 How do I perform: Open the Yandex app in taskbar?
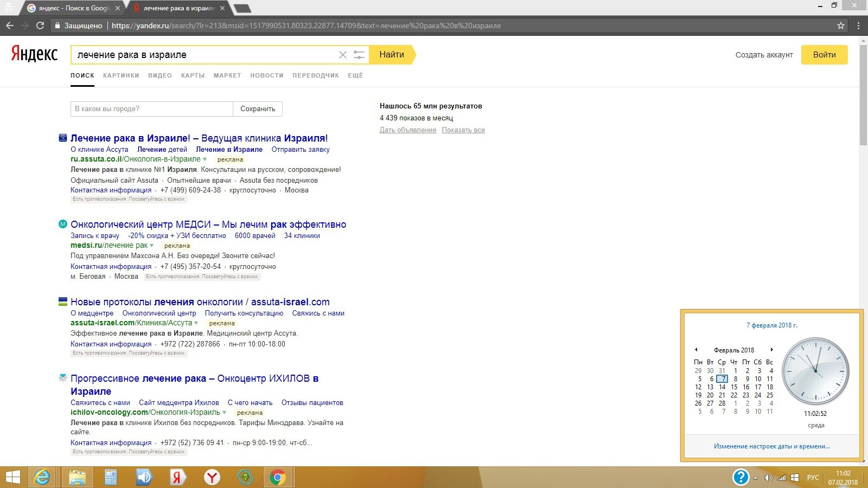coord(177,477)
